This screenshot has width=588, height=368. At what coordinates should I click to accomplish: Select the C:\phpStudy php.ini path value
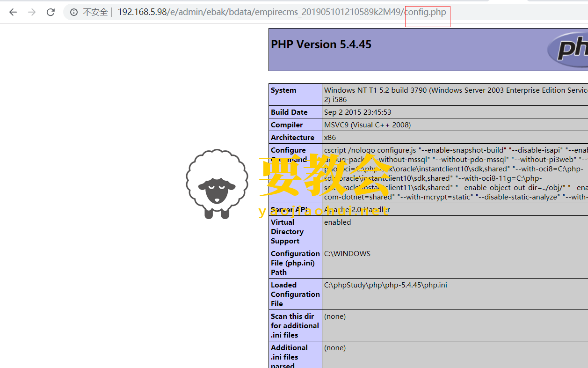click(385, 285)
